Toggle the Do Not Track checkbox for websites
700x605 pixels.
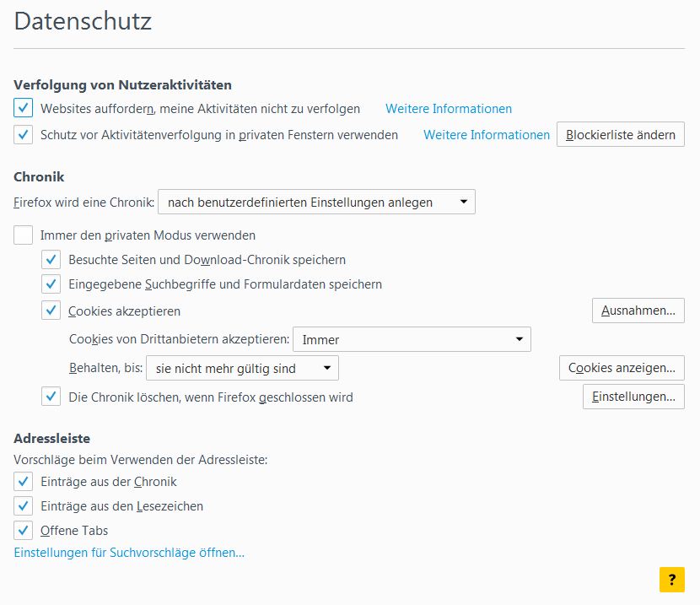tap(24, 109)
